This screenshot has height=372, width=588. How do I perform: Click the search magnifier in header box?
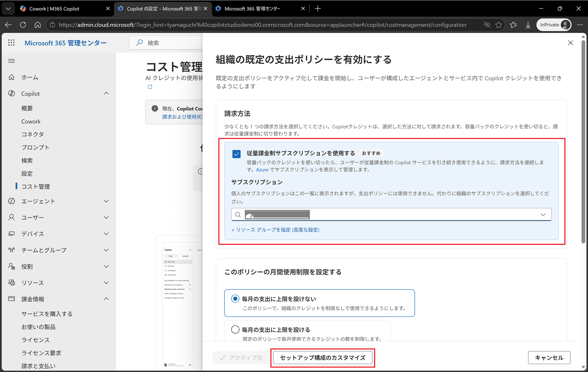pos(139,43)
